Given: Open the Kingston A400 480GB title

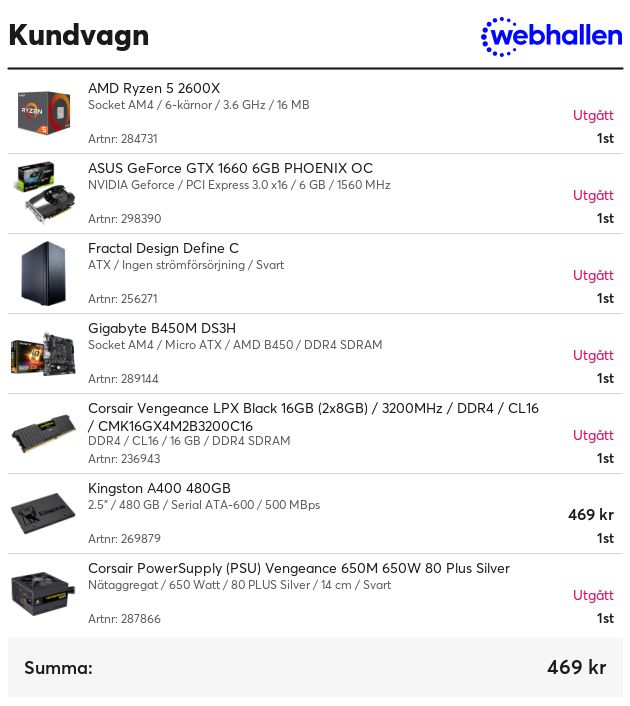Looking at the screenshot, I should tap(159, 489).
